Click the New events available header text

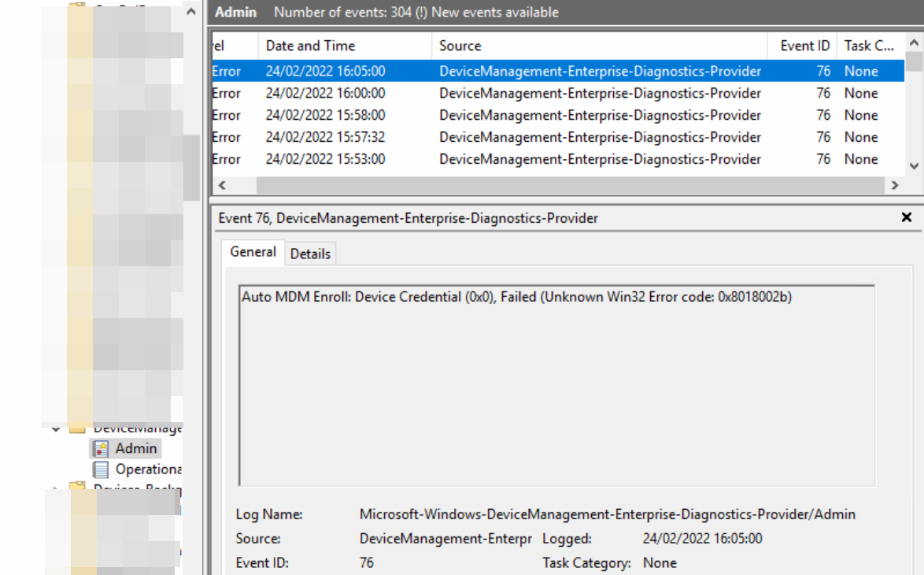[495, 13]
